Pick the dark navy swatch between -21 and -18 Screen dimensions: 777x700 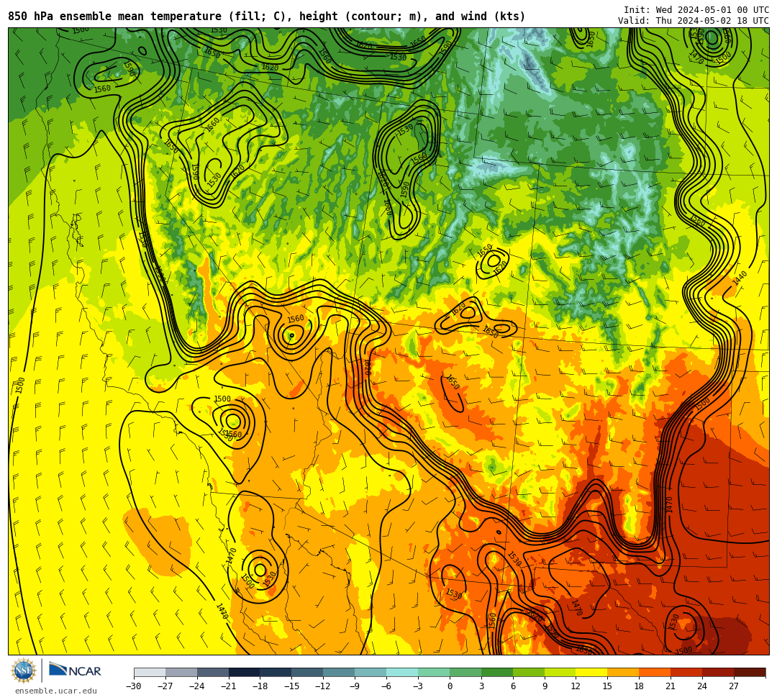click(x=245, y=672)
